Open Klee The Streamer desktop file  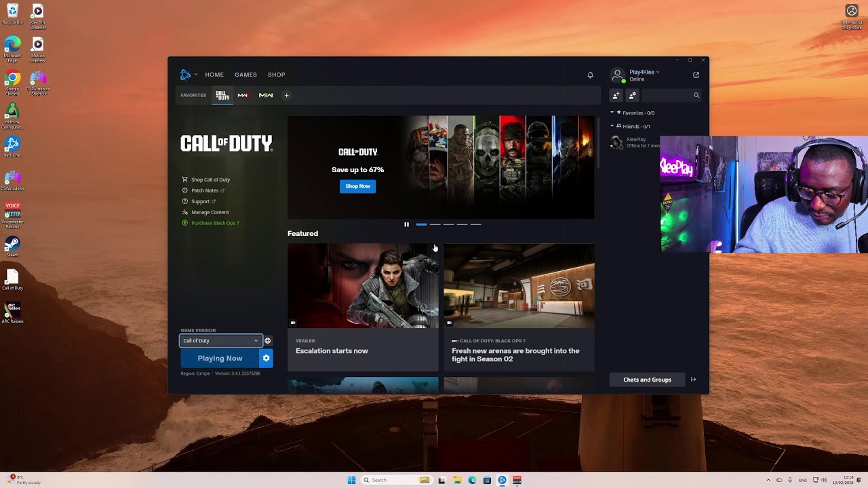tap(38, 17)
